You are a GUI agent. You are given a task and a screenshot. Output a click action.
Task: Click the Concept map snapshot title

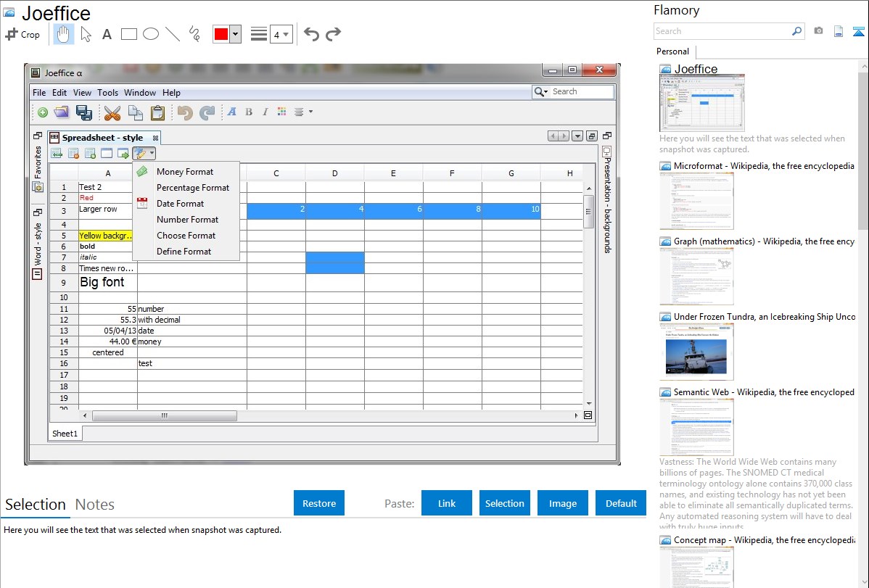tap(764, 539)
